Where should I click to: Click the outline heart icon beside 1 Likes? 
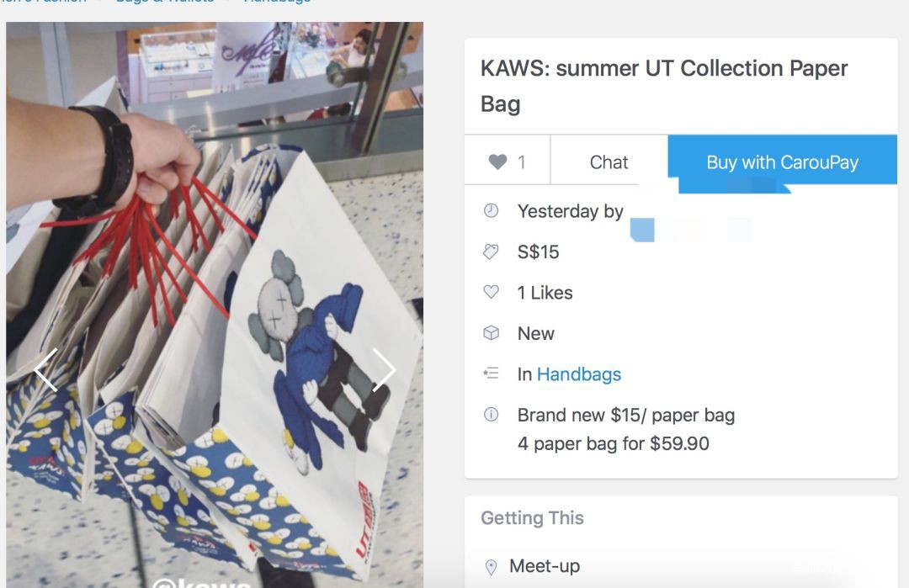pos(491,292)
